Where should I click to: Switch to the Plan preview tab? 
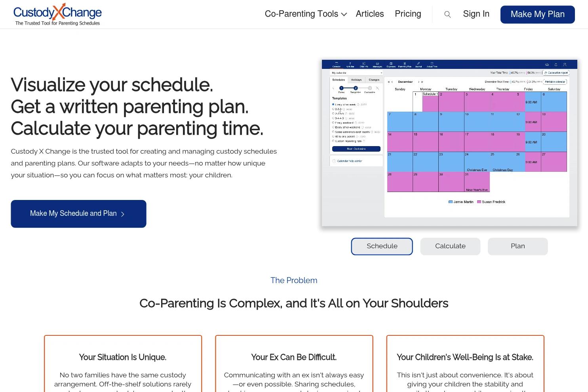(x=518, y=246)
